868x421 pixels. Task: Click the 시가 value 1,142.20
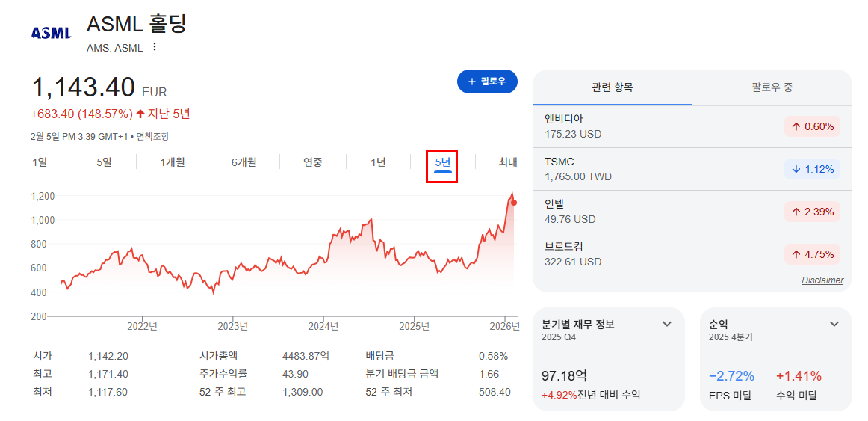[x=108, y=356]
